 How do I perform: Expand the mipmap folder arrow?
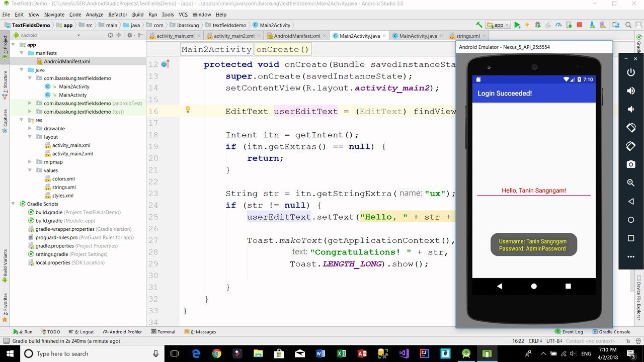30,162
